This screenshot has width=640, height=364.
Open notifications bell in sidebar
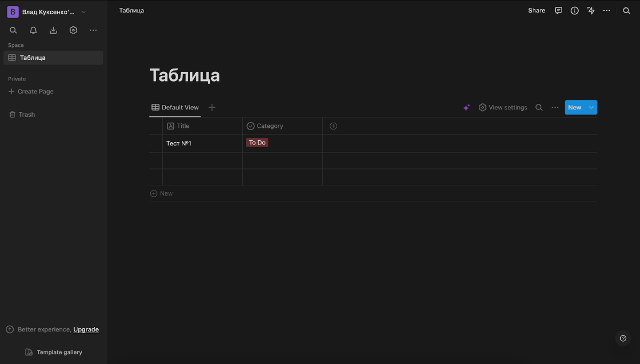33,30
